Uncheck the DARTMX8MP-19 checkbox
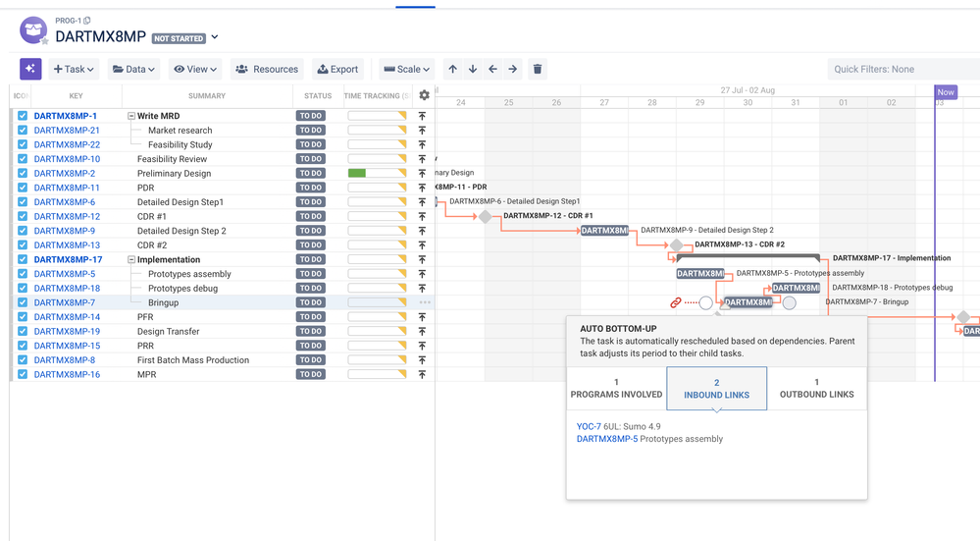Screen dimensions: 980x541 23,332
